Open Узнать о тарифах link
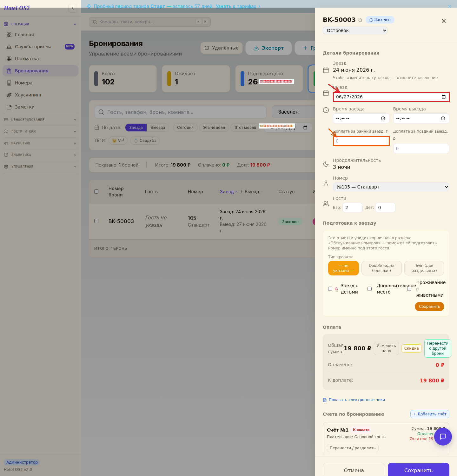The image size is (457, 476). click(x=236, y=6)
